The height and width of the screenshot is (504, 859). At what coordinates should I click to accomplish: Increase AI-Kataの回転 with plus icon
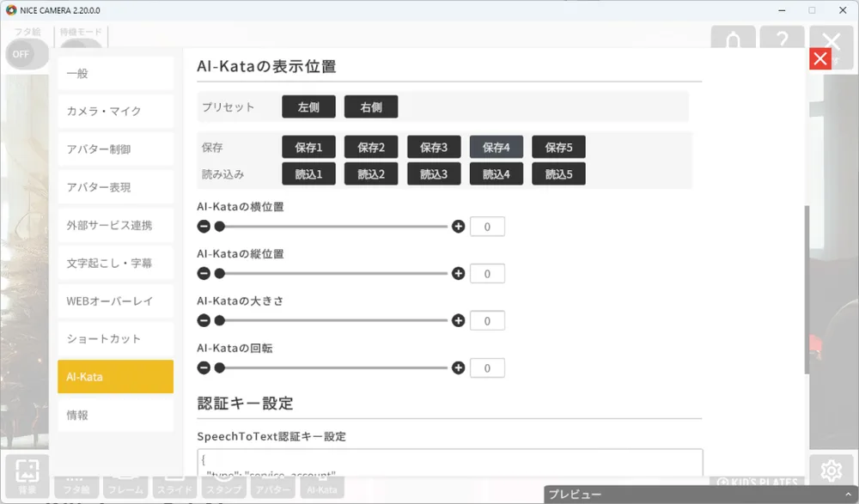coord(459,367)
